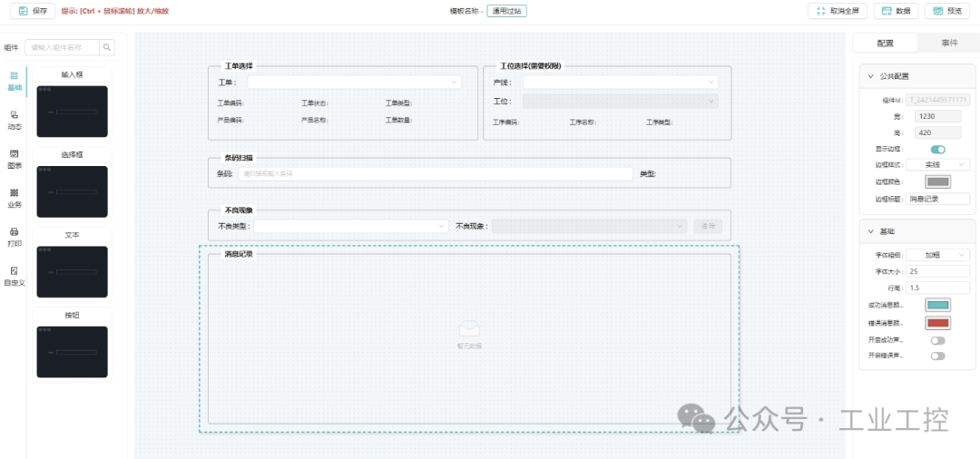Open the 产线 production line dropdown
Image resolution: width=980 pixels, height=459 pixels.
coord(621,83)
